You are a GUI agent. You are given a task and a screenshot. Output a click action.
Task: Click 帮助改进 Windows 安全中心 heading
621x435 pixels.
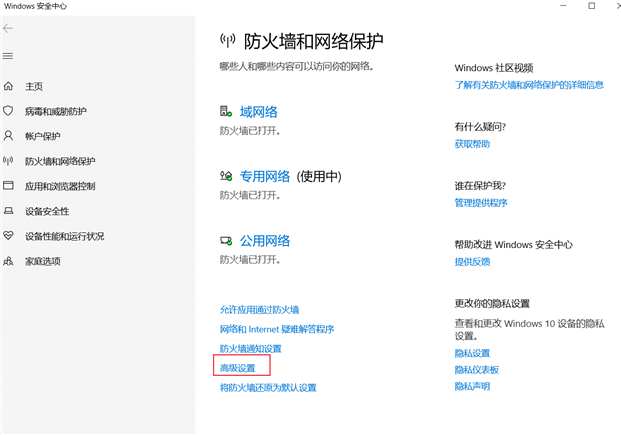click(514, 244)
